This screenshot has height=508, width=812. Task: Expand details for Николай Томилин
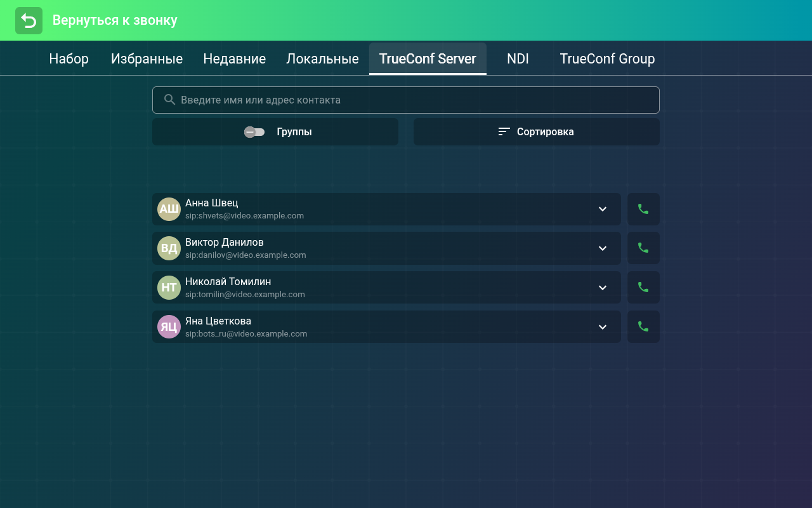[x=603, y=288]
